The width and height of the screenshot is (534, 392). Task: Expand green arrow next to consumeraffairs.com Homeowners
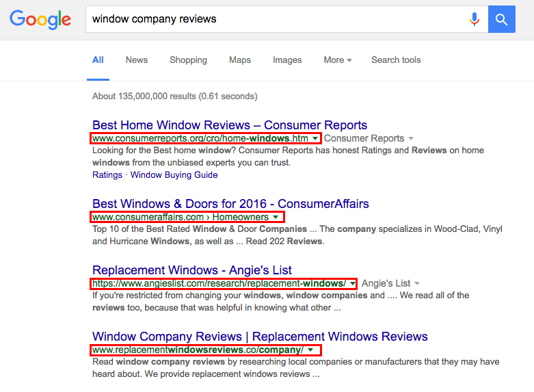[x=276, y=217]
